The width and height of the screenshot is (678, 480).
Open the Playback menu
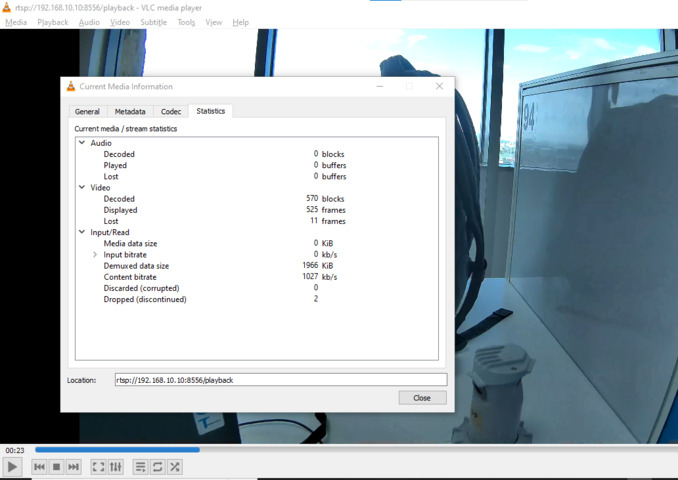(52, 22)
